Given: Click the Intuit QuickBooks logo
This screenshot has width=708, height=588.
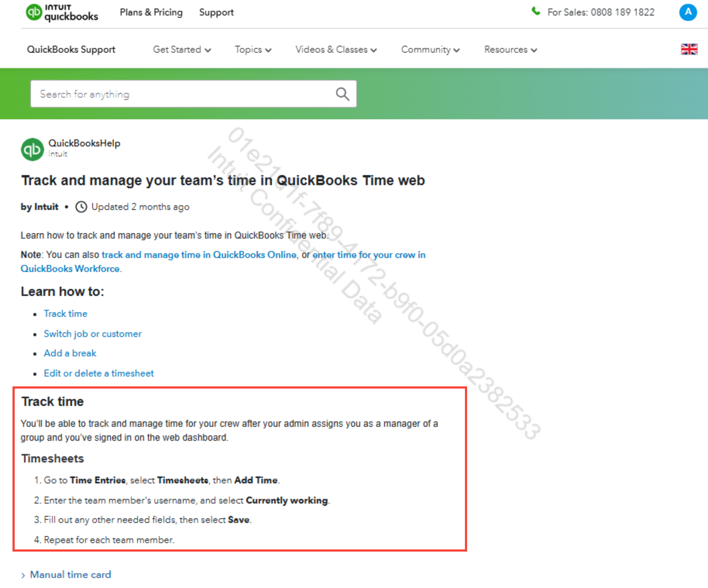Looking at the screenshot, I should click(62, 12).
